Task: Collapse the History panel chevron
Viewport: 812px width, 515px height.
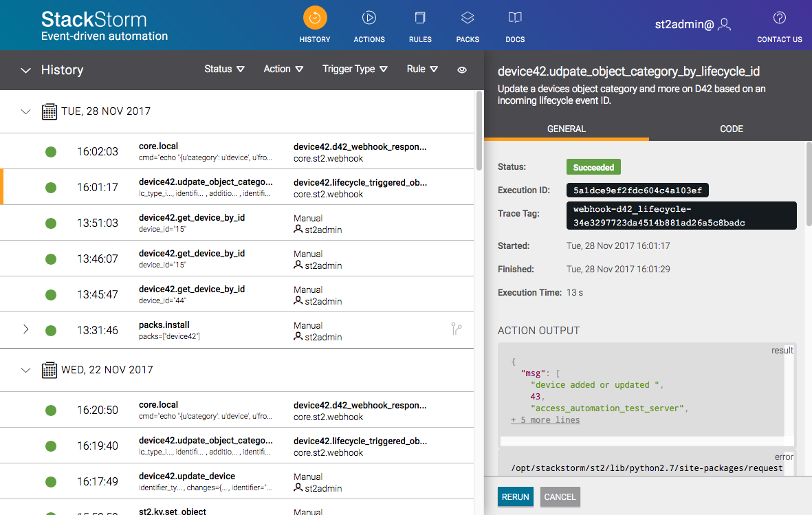Action: pos(25,70)
